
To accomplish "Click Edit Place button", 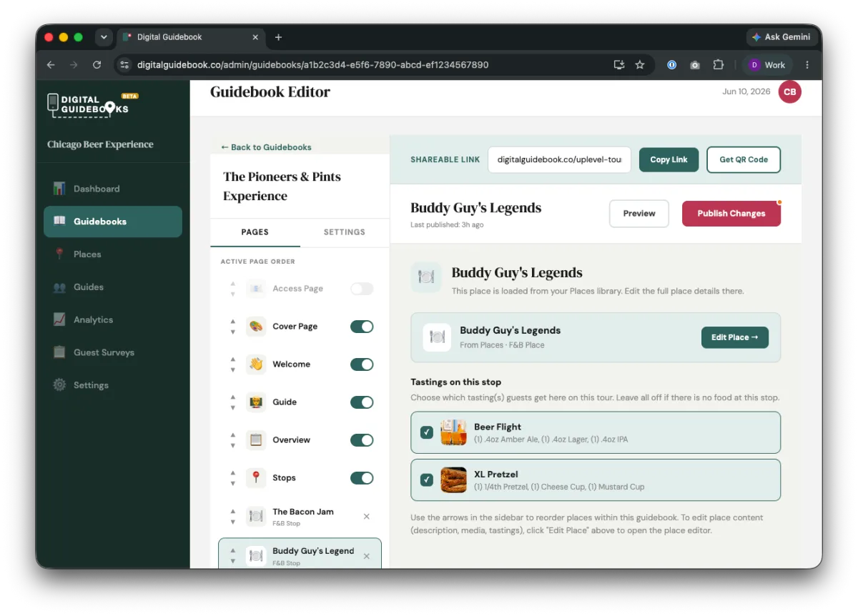I will pos(735,337).
